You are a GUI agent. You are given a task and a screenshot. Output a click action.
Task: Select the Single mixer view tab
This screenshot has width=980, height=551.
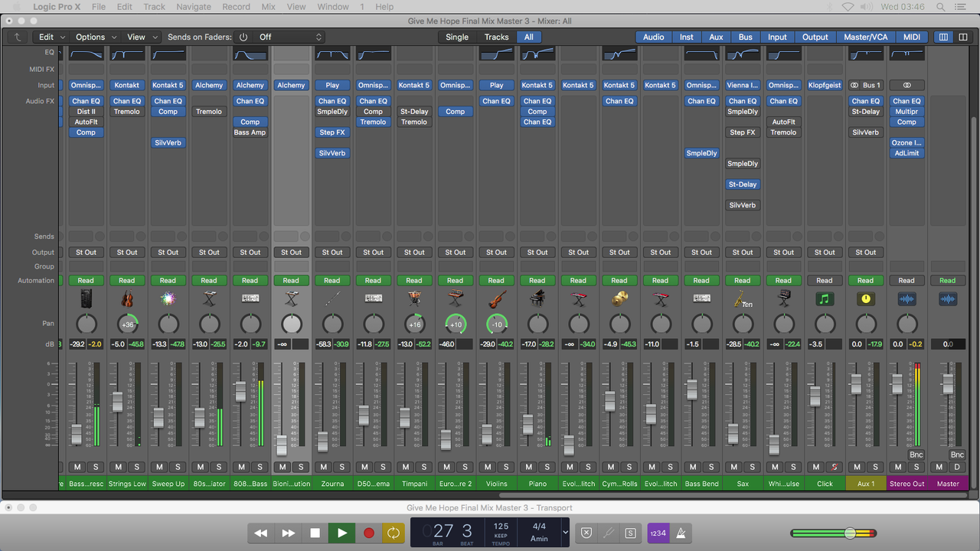point(457,37)
